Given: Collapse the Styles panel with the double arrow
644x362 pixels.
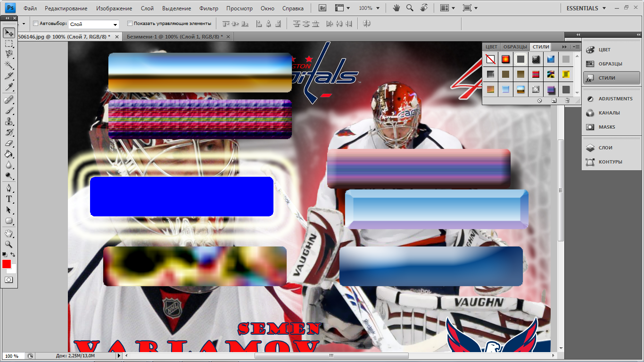Looking at the screenshot, I should pyautogui.click(x=564, y=47).
